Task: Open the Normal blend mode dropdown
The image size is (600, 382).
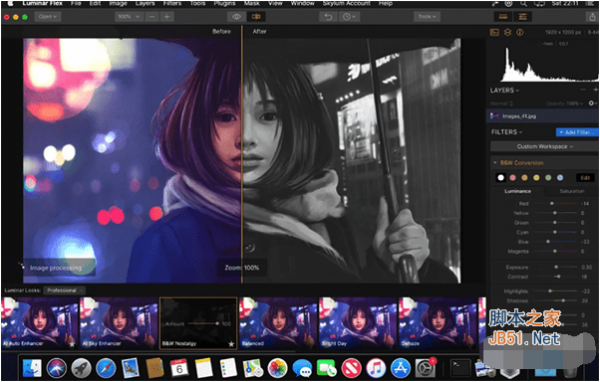Action: click(502, 103)
